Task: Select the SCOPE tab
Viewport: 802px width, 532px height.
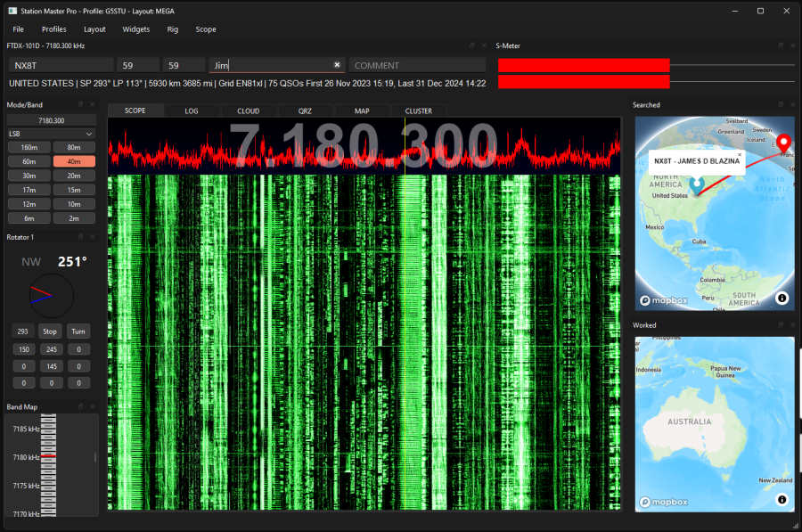Action: coord(135,110)
